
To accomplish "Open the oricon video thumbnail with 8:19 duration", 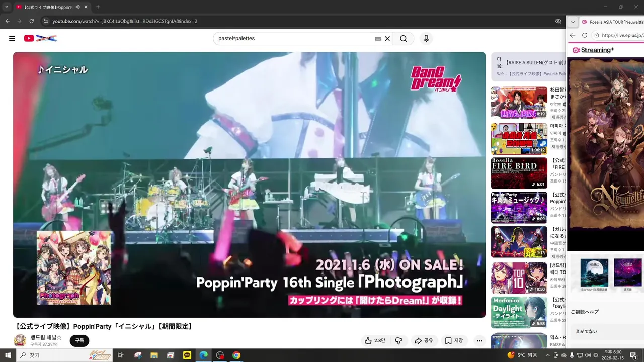I will 519,103.
